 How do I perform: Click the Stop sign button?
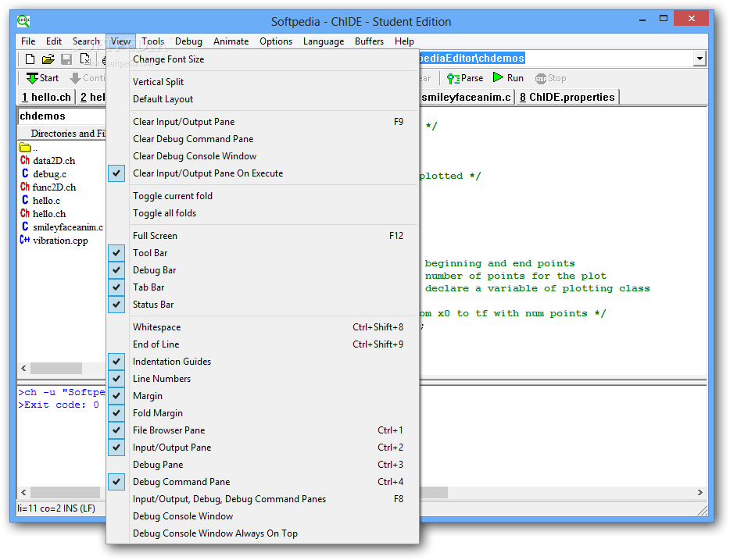point(551,78)
